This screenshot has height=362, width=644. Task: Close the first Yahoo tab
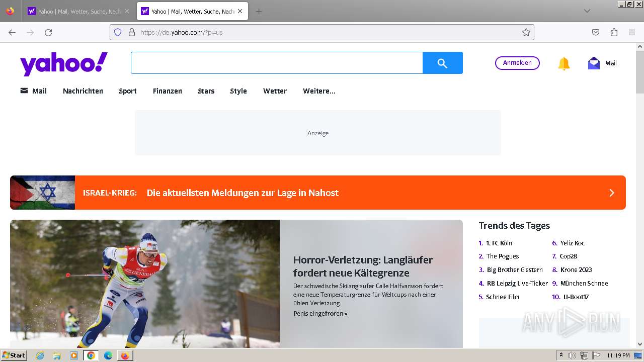(x=127, y=11)
